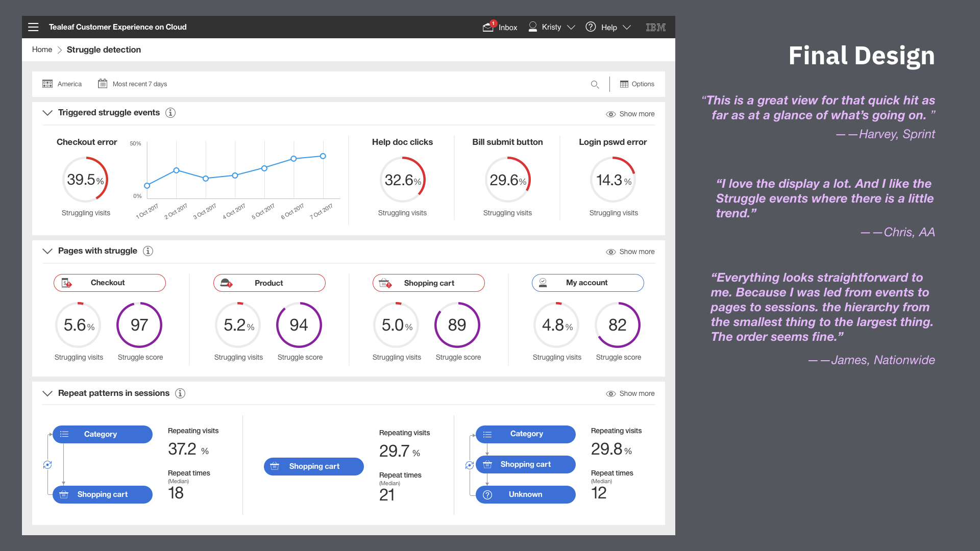
Task: Click the 29.8 % repeating visits value
Action: (x=611, y=449)
